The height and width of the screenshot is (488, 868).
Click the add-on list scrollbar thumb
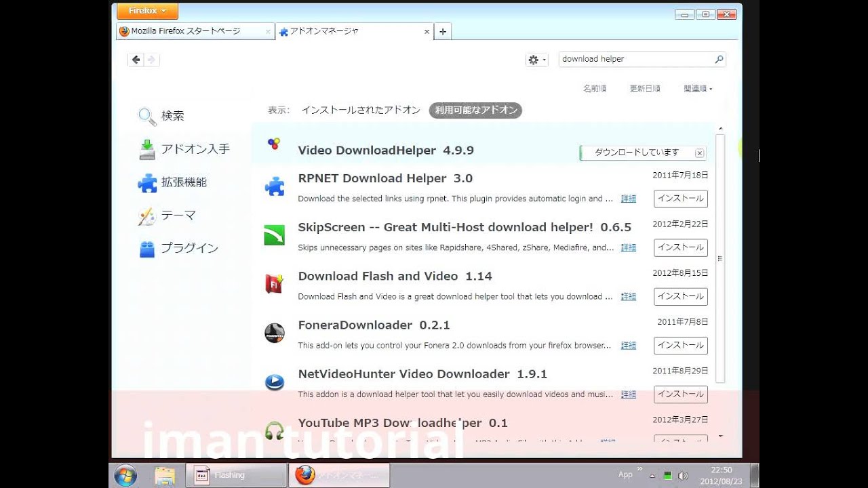(720, 258)
